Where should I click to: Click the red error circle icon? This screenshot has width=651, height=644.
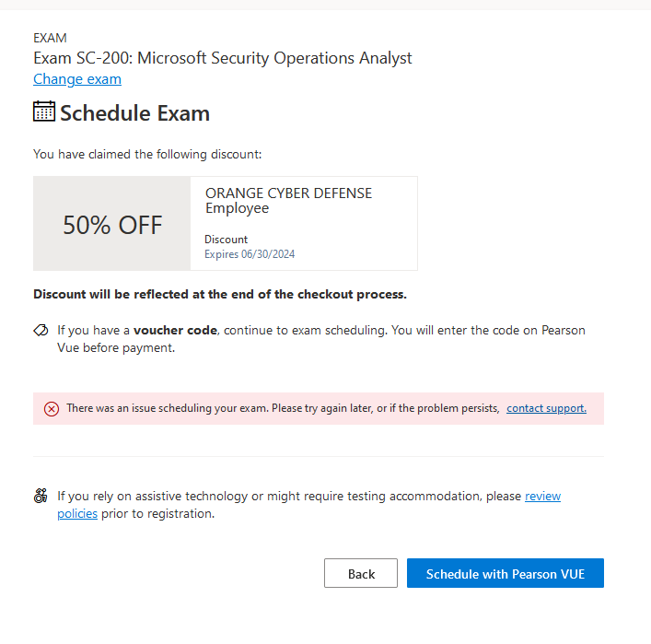coord(52,409)
